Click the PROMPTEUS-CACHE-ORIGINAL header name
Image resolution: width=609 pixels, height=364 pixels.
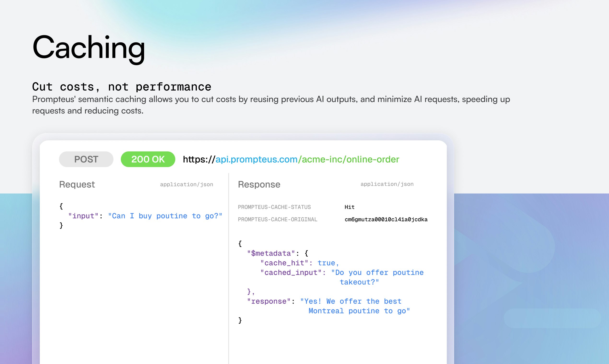click(x=277, y=219)
